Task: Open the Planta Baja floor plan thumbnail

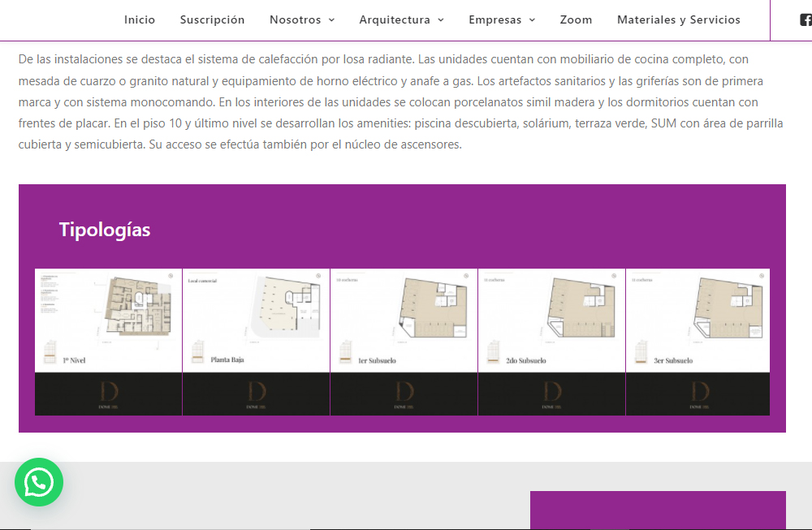Action: point(257,321)
